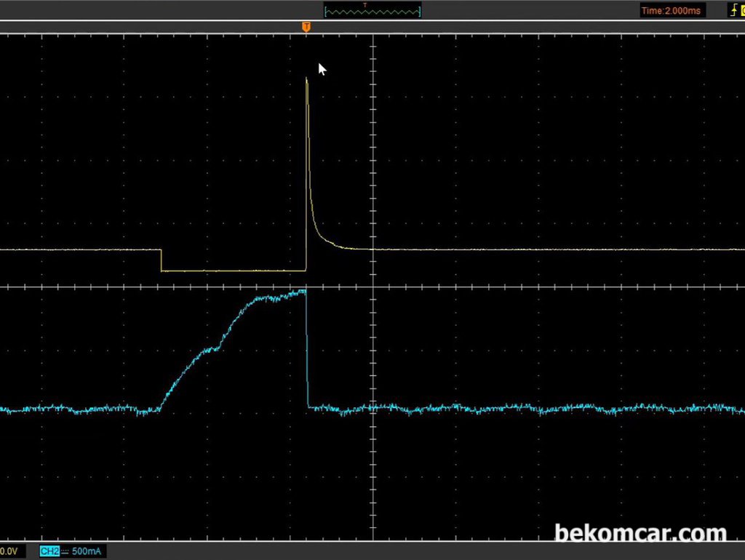
Task: Click the left bracket of the overview window
Action: click(x=325, y=12)
